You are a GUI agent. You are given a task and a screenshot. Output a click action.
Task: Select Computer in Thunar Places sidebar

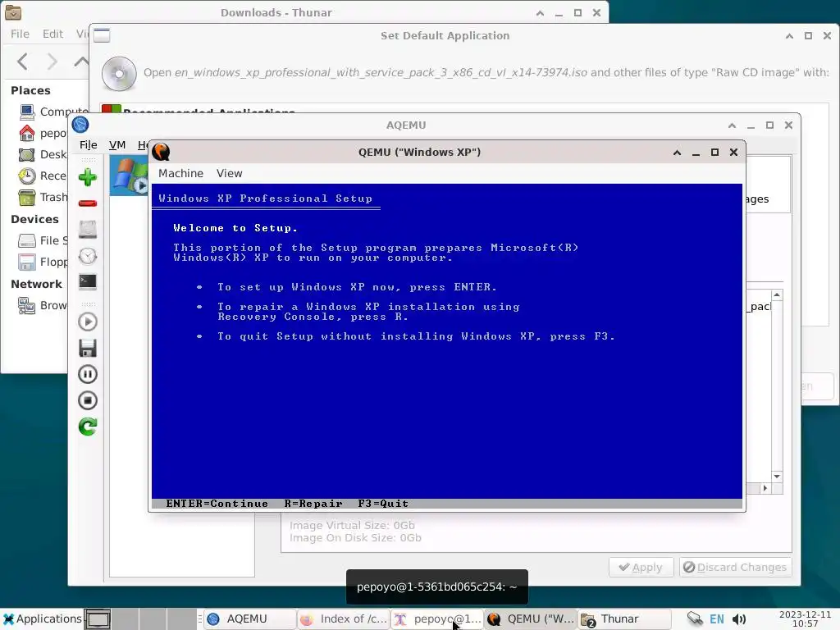click(x=52, y=112)
